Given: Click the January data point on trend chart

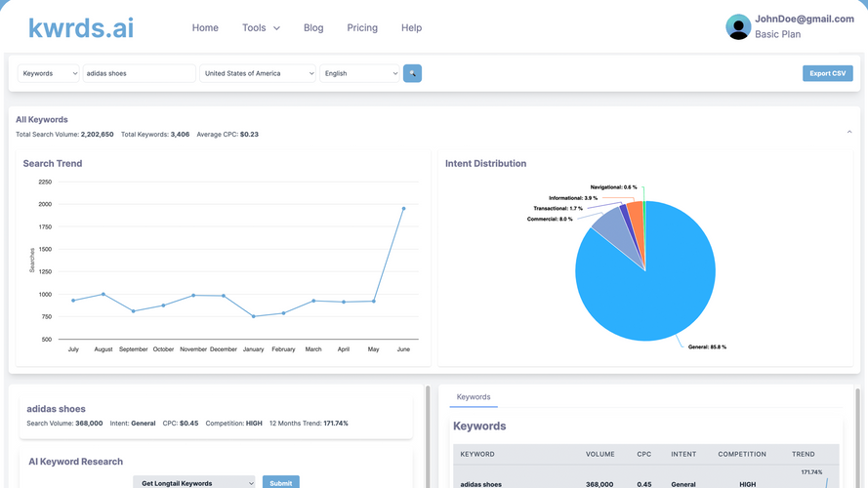Looking at the screenshot, I should click(254, 316).
